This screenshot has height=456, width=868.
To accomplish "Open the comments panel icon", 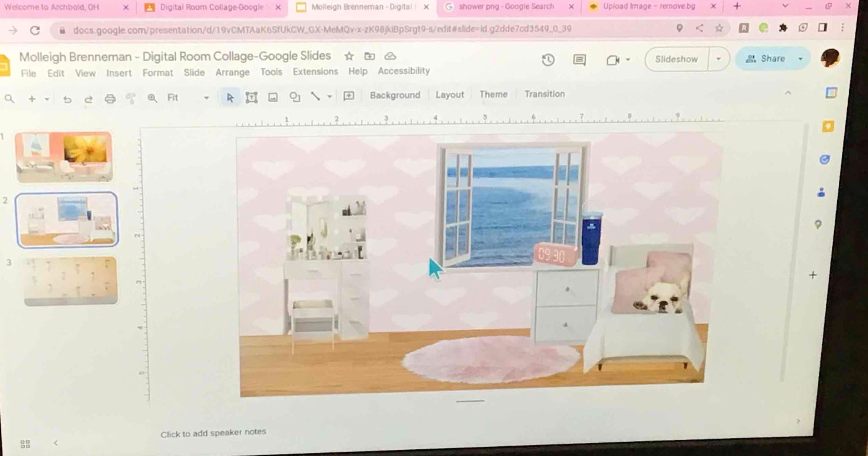I will point(579,60).
